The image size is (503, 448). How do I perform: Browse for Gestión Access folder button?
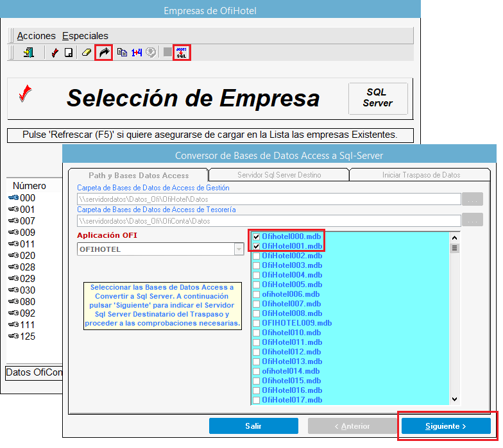coord(472,199)
